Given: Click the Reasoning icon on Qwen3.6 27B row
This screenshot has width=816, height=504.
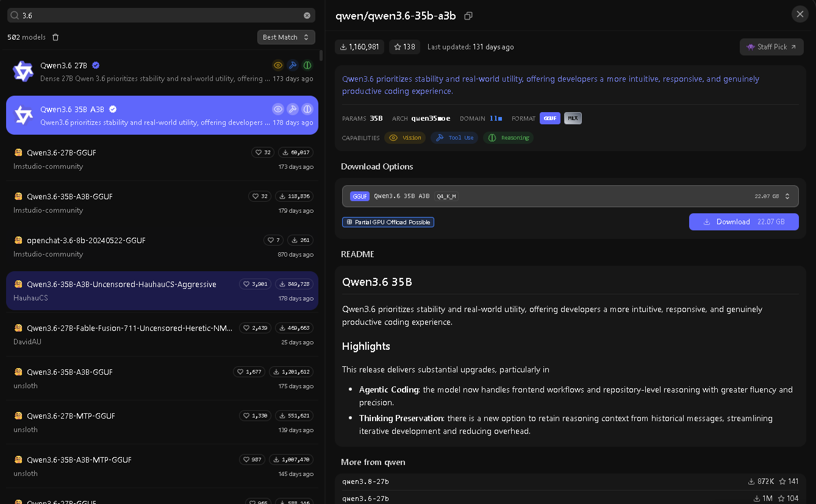Looking at the screenshot, I should [307, 65].
